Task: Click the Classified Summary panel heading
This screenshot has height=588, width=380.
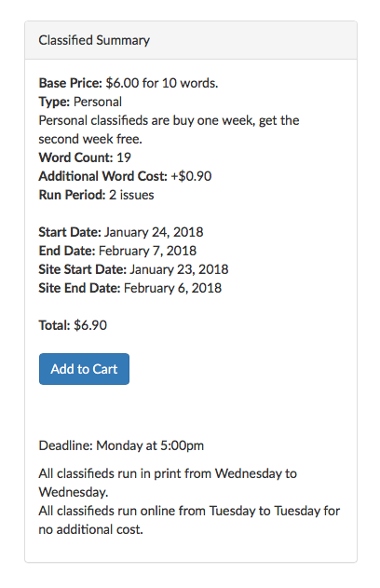Action: pos(94,40)
